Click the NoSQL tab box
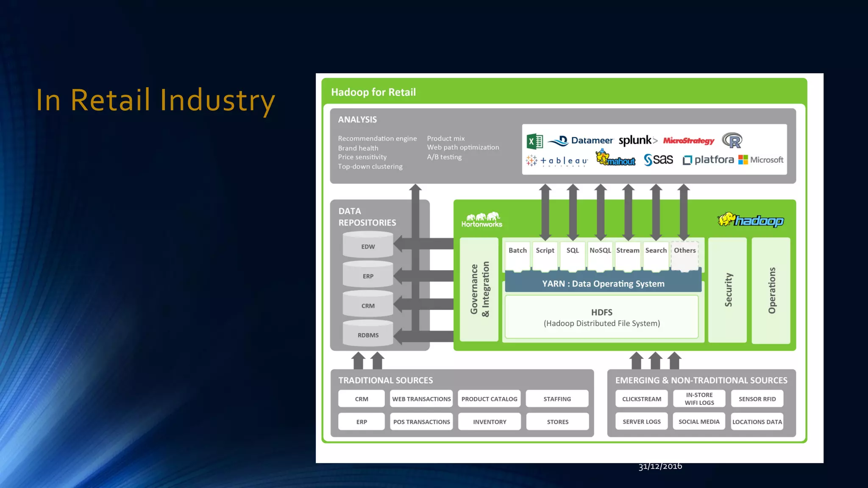868x488 pixels. (600, 255)
